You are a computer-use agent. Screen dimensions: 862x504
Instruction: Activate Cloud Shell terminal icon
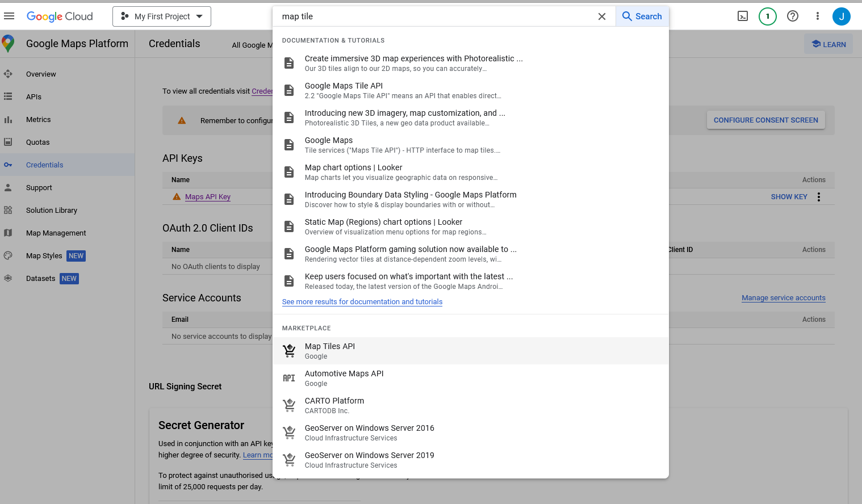click(x=743, y=16)
